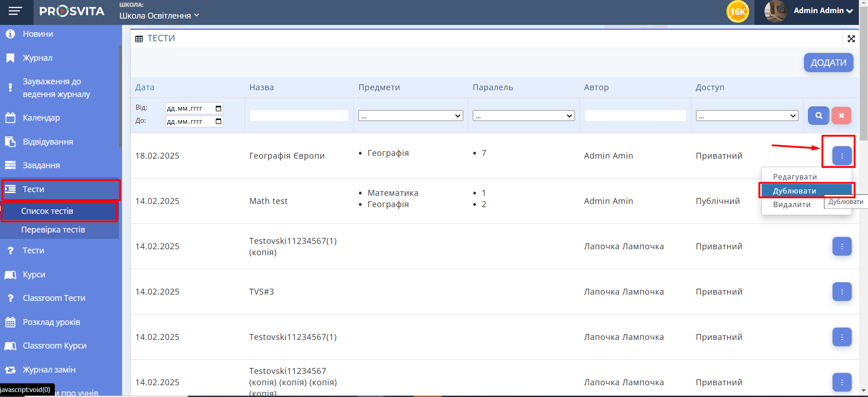Select Видалити in the context menu
The width and height of the screenshot is (868, 397).
[x=791, y=204]
